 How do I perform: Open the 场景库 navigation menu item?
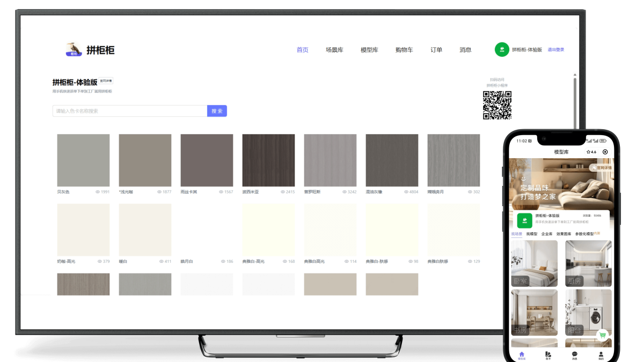[x=334, y=50]
